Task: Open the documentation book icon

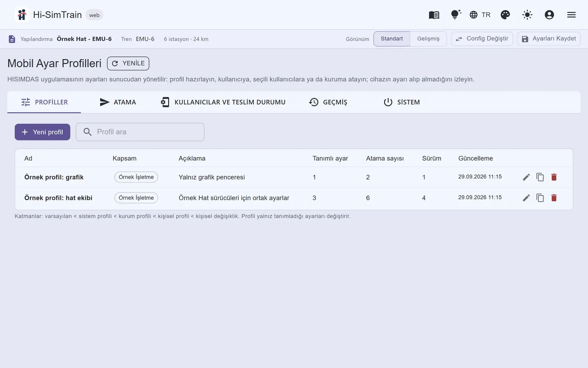Action: coord(434,15)
